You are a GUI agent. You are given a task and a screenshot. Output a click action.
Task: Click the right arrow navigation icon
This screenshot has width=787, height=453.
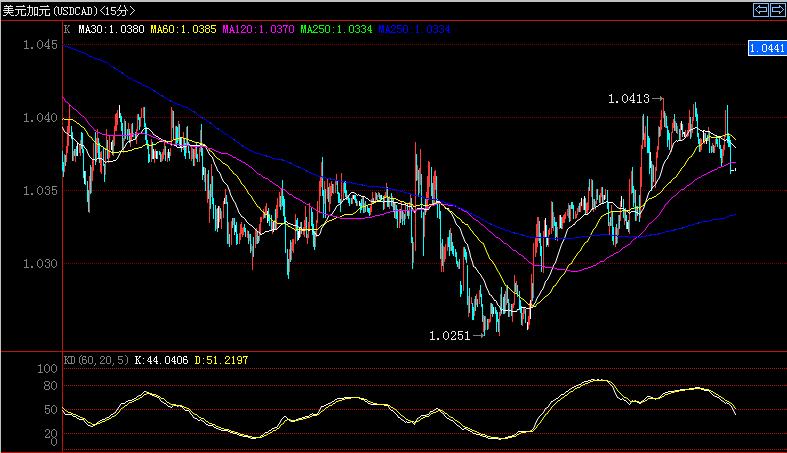coord(777,10)
